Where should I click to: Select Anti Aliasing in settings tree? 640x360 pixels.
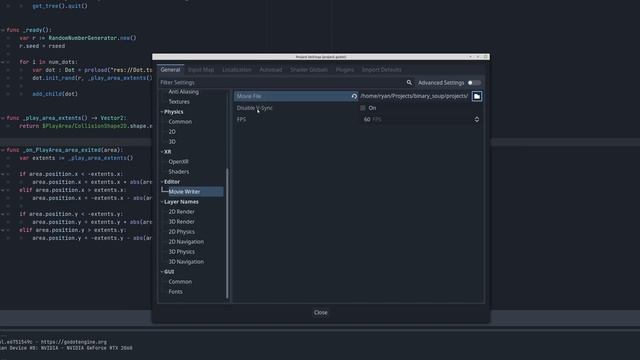click(184, 92)
